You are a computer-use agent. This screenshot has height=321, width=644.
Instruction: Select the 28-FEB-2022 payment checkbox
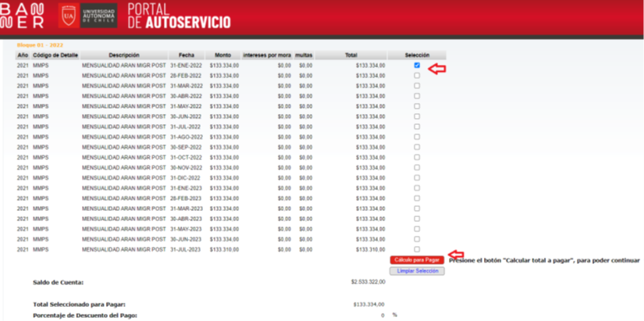click(x=417, y=76)
